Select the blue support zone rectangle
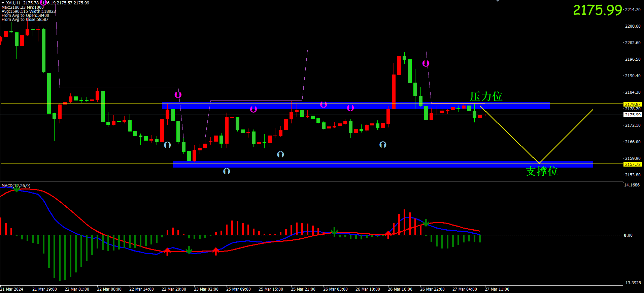Image resolution: width=644 pixels, height=293 pixels. point(383,164)
